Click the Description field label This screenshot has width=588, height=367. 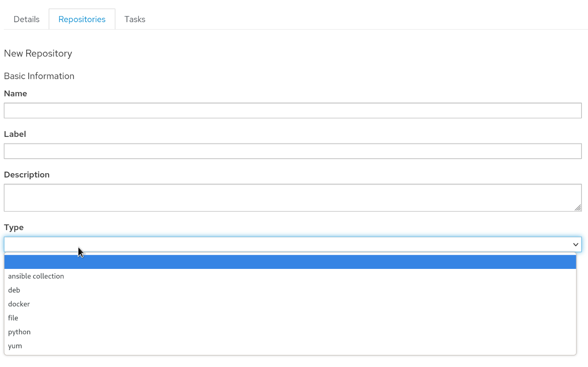pyautogui.click(x=27, y=174)
